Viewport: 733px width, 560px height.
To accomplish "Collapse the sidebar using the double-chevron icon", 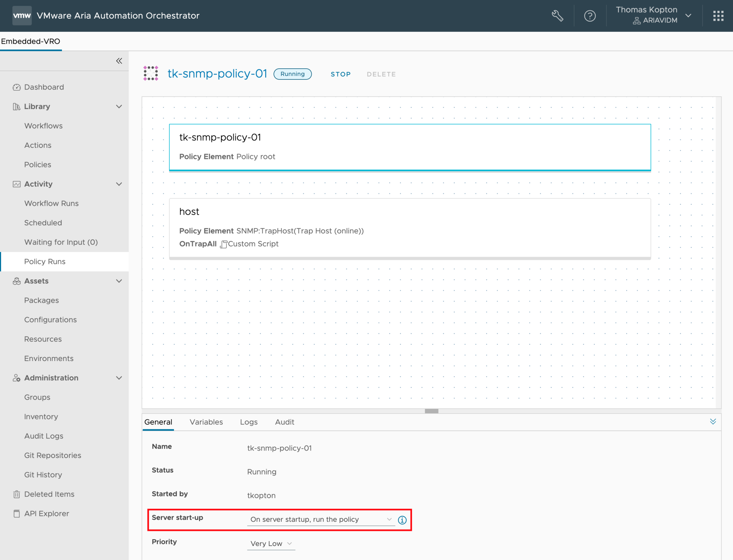I will (x=119, y=61).
